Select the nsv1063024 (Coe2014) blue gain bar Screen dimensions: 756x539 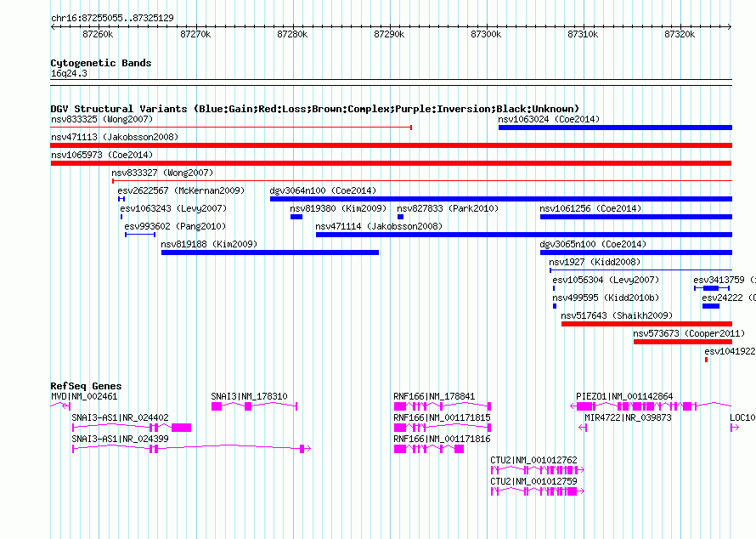click(615, 128)
